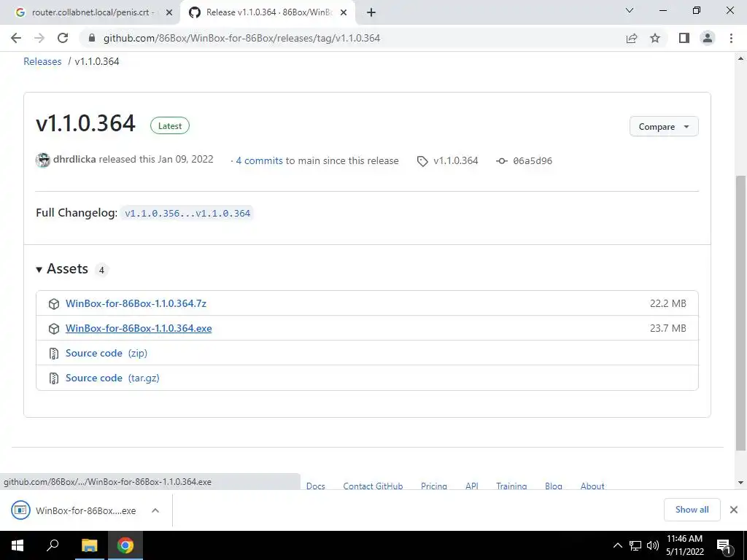Open the browser side panel
747x560 pixels.
click(684, 38)
